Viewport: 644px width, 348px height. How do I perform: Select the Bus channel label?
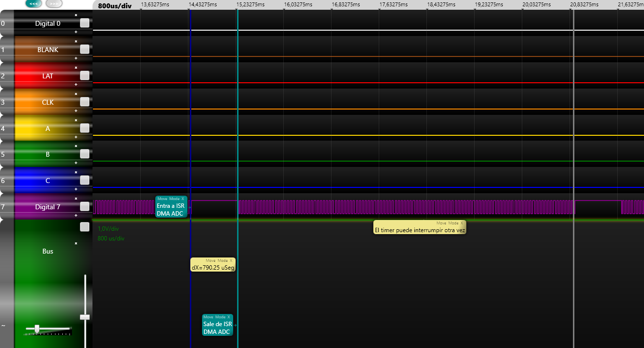48,251
